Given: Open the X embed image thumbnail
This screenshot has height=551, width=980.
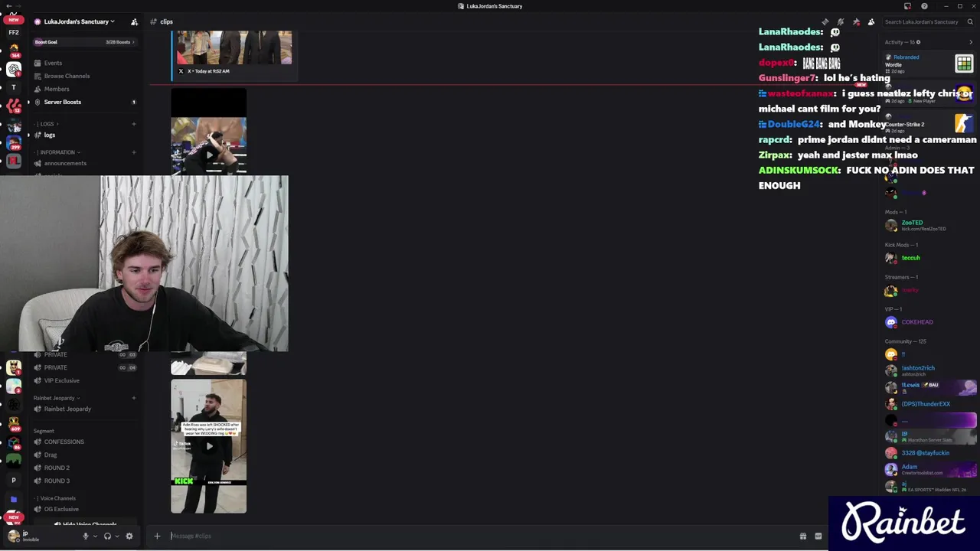Looking at the screenshot, I should click(x=234, y=47).
